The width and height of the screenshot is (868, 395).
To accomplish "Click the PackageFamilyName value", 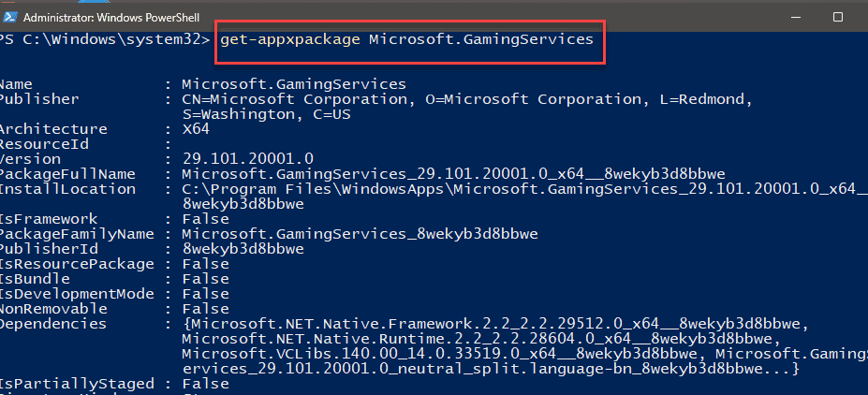I will [x=360, y=234].
